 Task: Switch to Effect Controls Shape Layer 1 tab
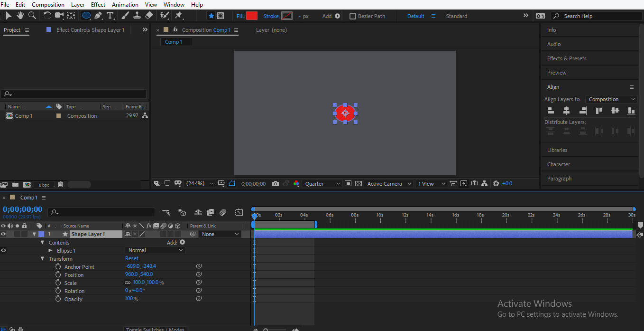click(90, 30)
